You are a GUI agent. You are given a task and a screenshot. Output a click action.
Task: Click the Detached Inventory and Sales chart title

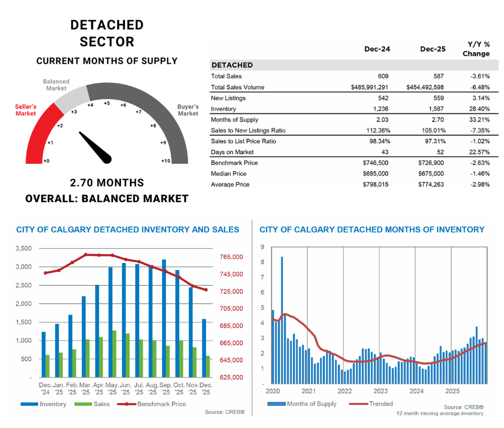click(x=128, y=230)
